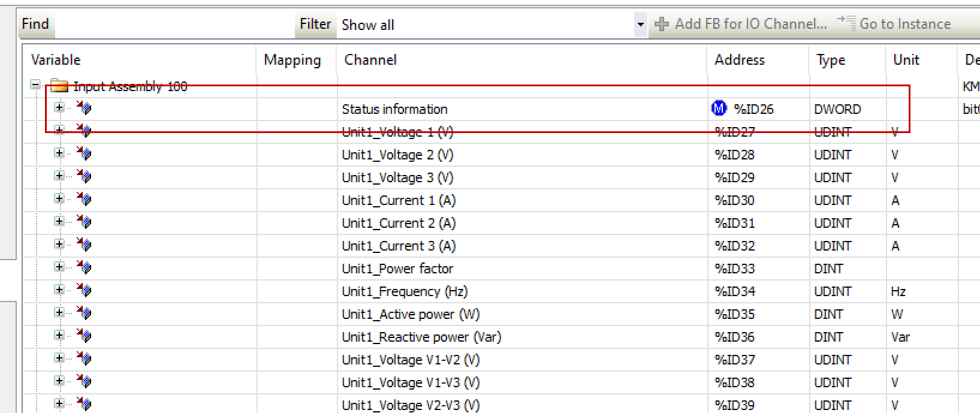Click the variable icon for Unit1_Active power (W)
Image resolution: width=980 pixels, height=413 pixels.
85,313
